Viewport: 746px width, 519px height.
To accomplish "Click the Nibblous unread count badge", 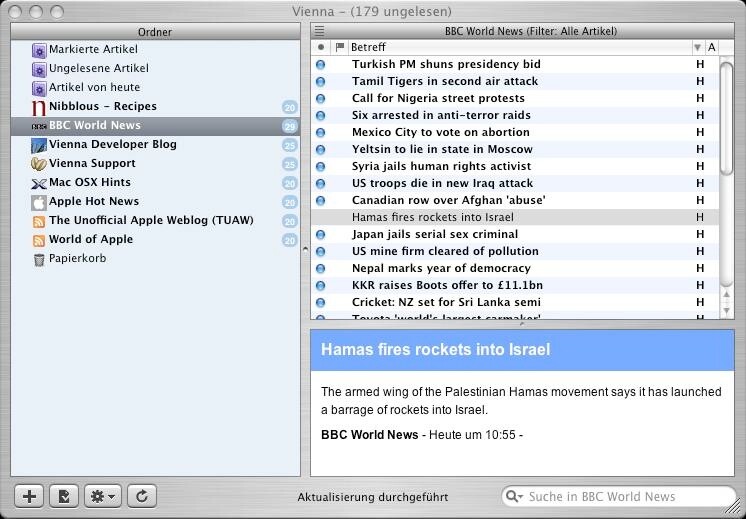I will pos(289,107).
